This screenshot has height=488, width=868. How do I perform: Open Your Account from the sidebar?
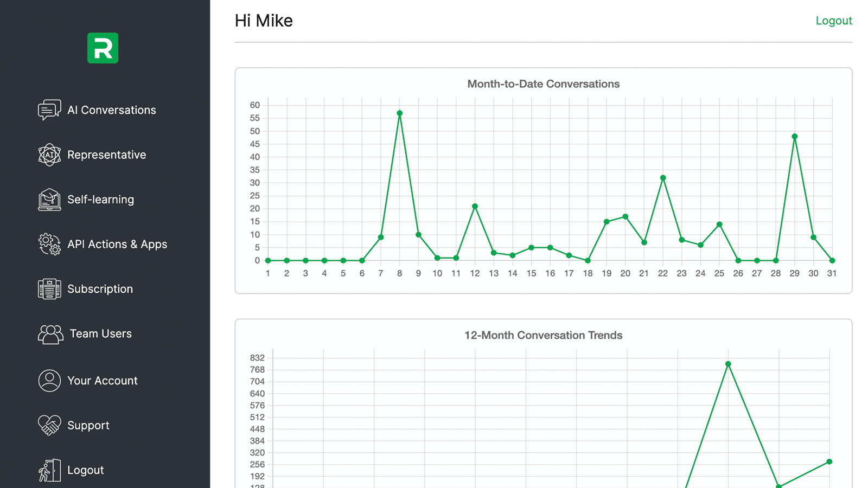coord(102,380)
